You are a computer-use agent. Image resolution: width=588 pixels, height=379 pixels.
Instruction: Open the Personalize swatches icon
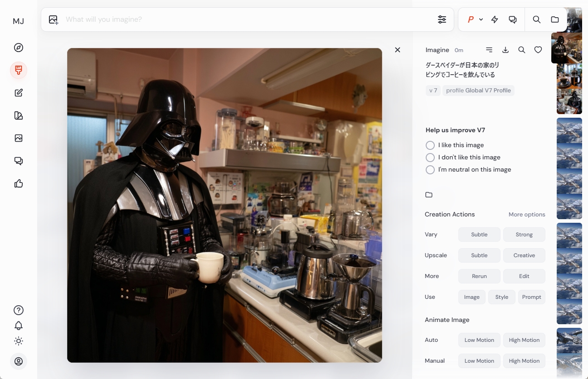19,115
